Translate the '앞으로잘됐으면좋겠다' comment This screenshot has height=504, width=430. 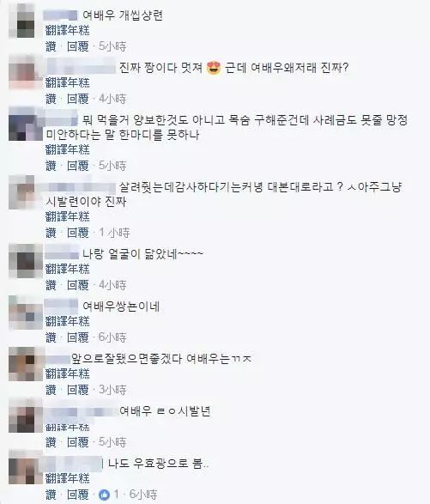[68, 373]
